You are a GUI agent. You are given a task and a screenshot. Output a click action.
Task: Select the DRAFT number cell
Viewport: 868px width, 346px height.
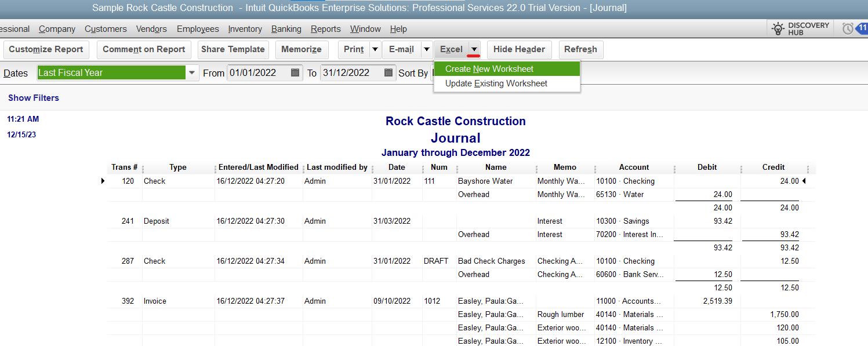436,261
